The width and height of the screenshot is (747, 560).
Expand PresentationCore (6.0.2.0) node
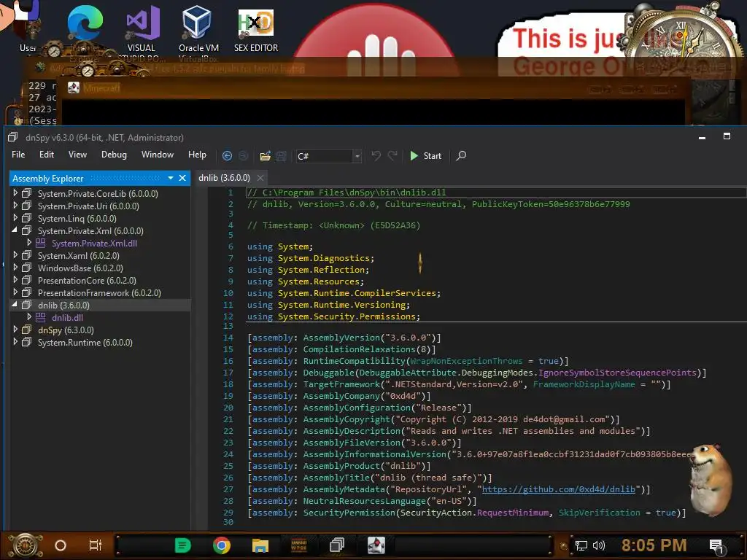click(x=15, y=279)
